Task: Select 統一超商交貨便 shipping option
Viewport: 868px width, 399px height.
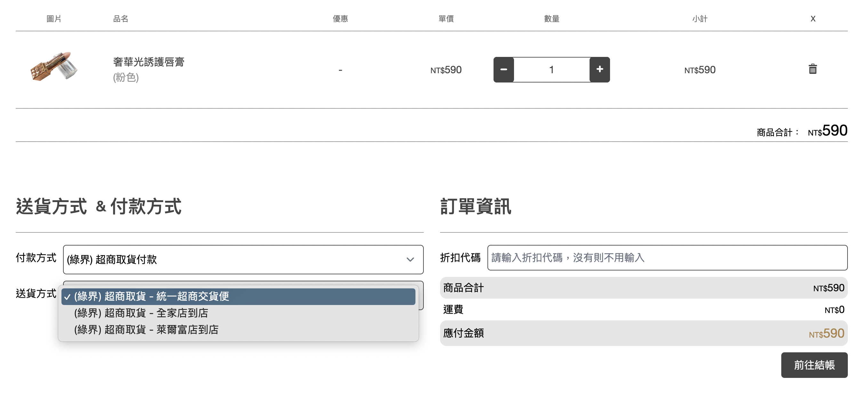Action: click(x=238, y=296)
